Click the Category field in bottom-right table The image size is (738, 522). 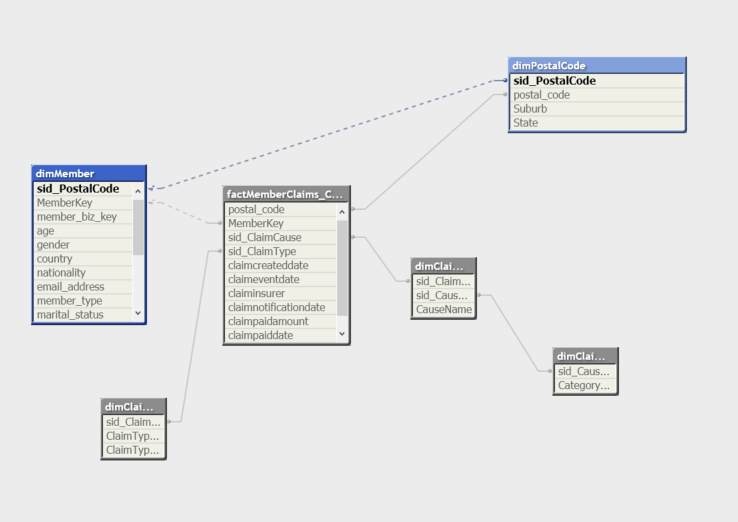coord(584,385)
